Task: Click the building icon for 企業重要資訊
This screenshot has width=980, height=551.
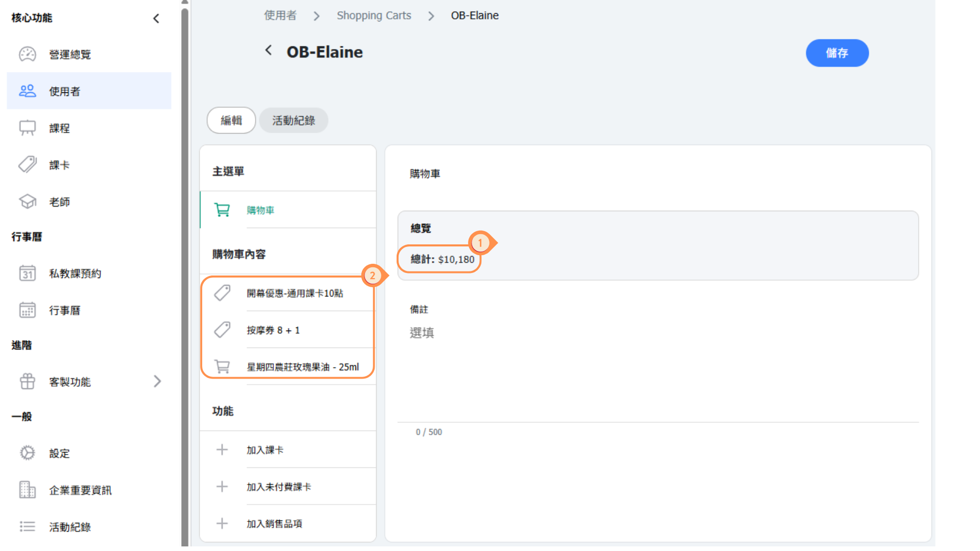Action: tap(28, 490)
